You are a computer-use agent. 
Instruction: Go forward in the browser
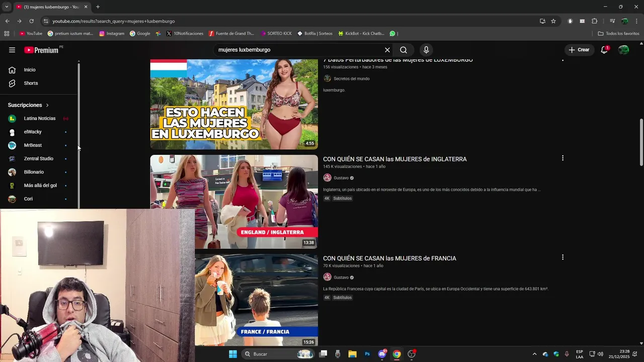click(19, 21)
